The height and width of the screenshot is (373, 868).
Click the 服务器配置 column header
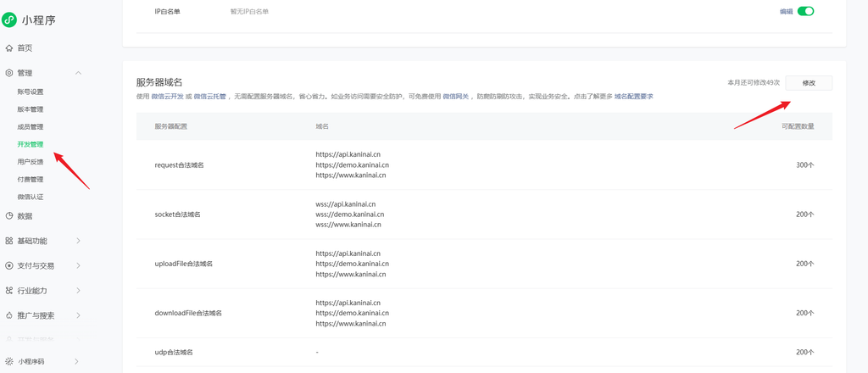(171, 126)
